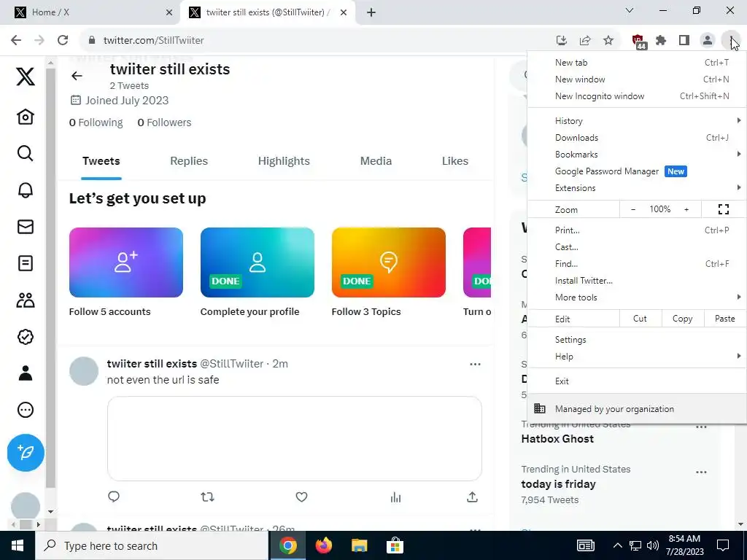This screenshot has height=560, width=747.
Task: Reply to 'not even the url is safe' tweet
Action: point(113,497)
